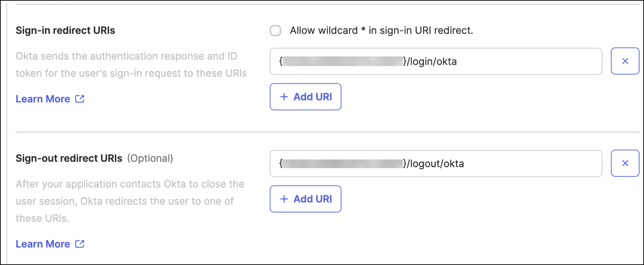The height and width of the screenshot is (265, 644).
Task: Click the '(Optional)' label text
Action: coord(150,158)
